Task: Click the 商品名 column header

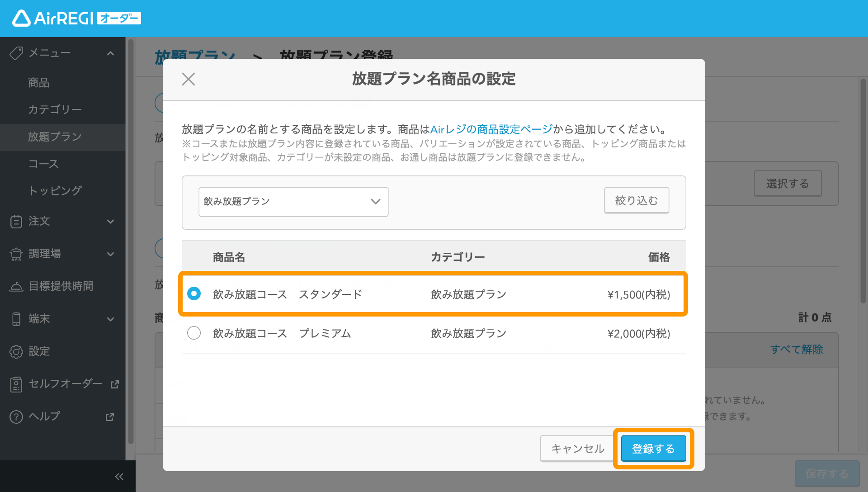Action: click(229, 257)
